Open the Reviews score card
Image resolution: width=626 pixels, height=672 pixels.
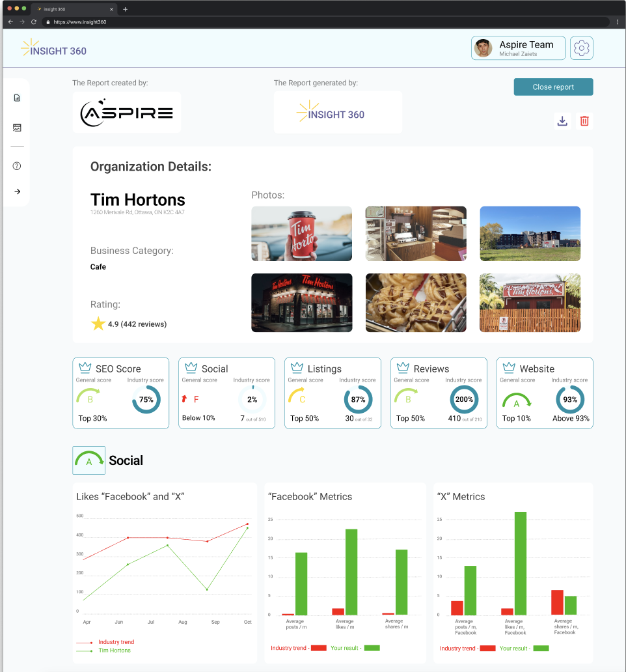point(439,393)
